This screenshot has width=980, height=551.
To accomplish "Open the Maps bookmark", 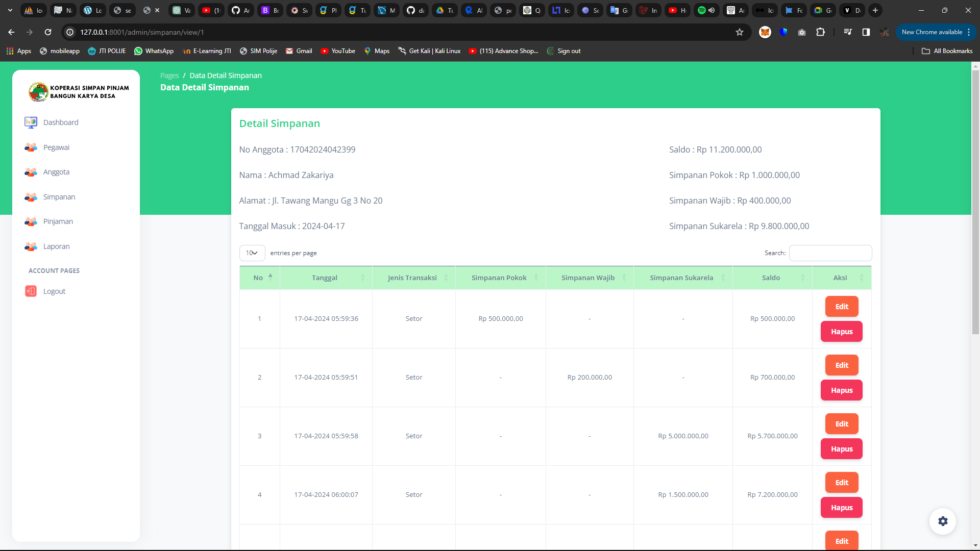I will (x=377, y=51).
